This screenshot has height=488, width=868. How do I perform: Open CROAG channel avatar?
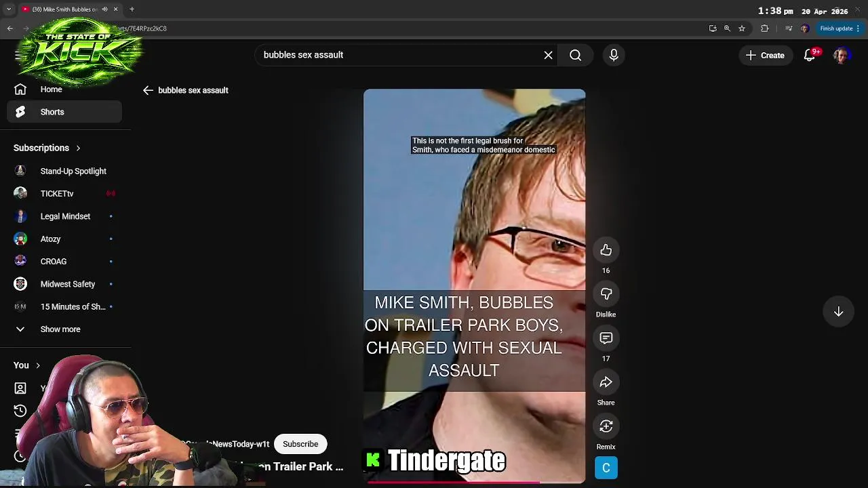coord(20,261)
